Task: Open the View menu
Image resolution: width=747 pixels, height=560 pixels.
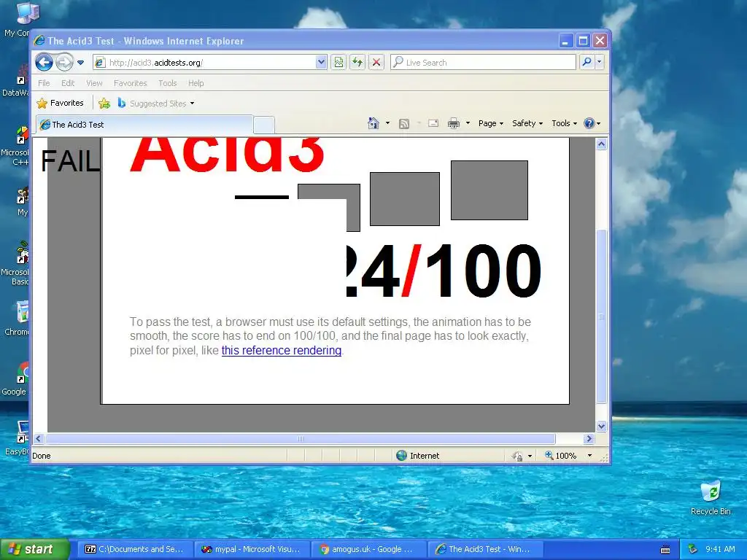Action: point(94,83)
